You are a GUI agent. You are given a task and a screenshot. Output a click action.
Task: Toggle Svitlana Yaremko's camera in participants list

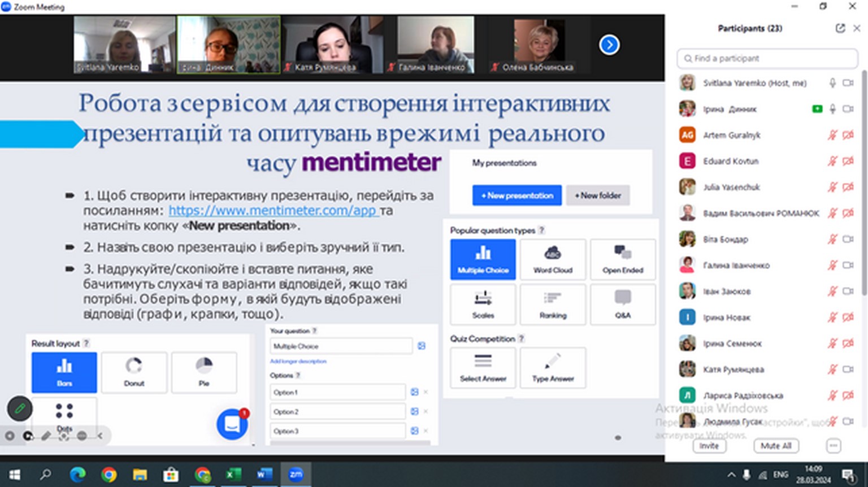pos(848,83)
